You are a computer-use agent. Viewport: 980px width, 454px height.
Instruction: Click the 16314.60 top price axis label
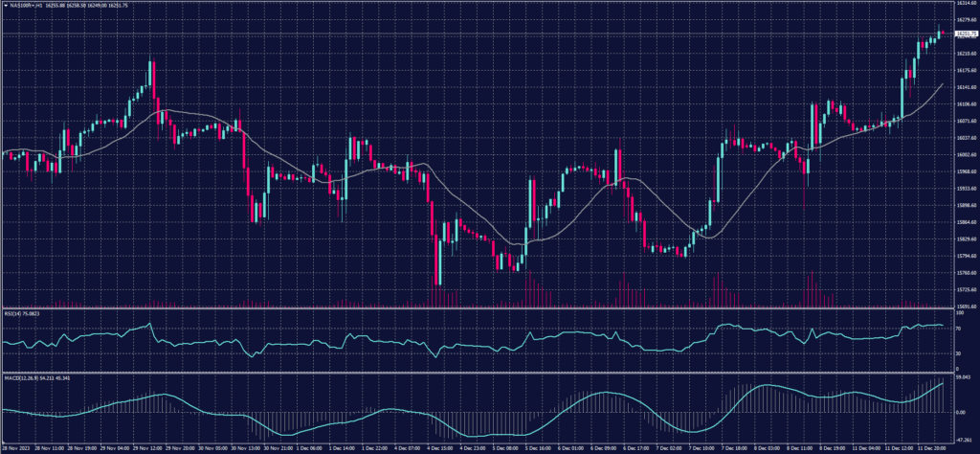pos(965,4)
